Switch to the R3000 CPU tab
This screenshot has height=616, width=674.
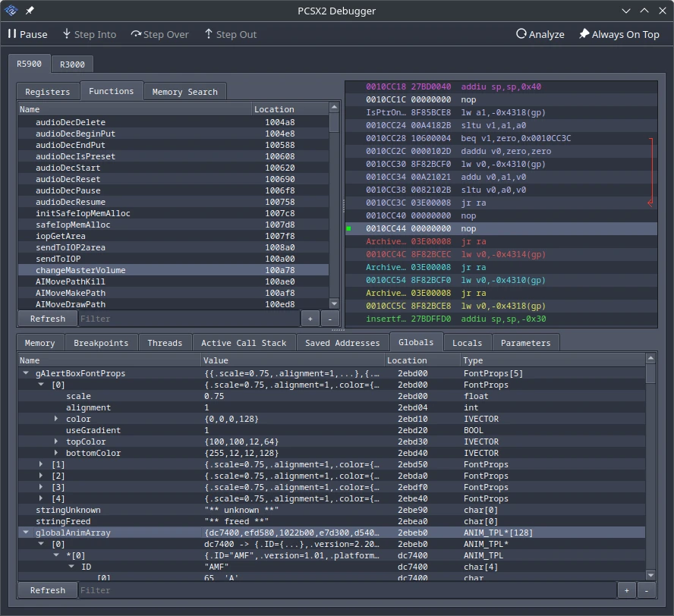point(72,64)
